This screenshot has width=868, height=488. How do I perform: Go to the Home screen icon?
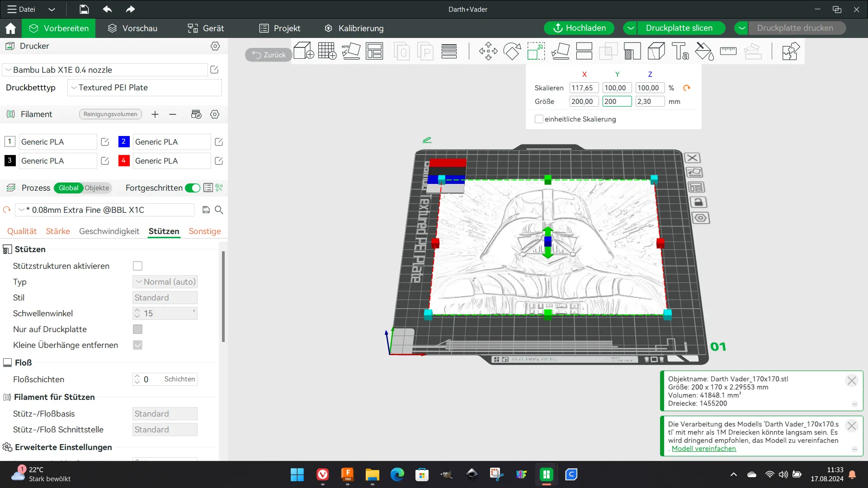[10, 28]
